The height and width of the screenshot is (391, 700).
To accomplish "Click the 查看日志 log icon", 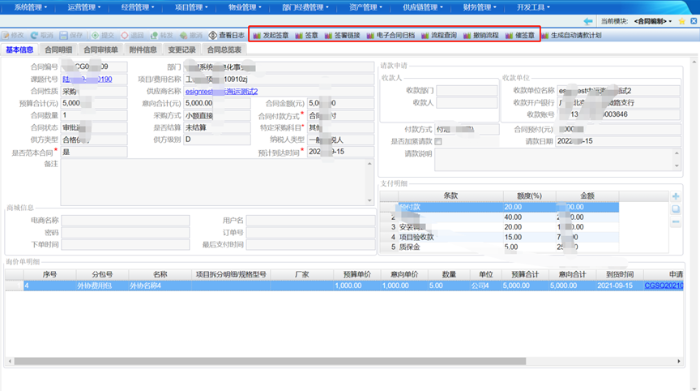I will (212, 35).
